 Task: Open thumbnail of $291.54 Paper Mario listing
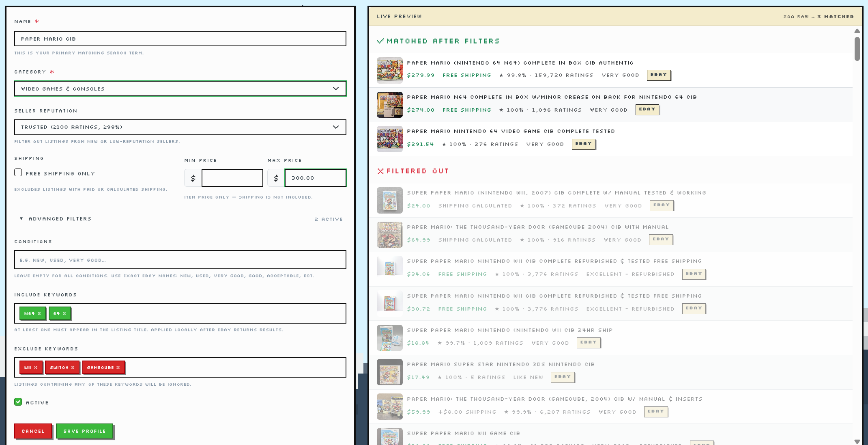click(390, 139)
